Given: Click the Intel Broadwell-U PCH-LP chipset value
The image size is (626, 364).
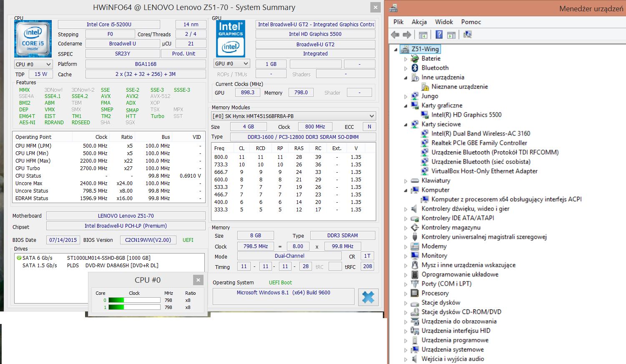Looking at the screenshot, I should [126, 226].
